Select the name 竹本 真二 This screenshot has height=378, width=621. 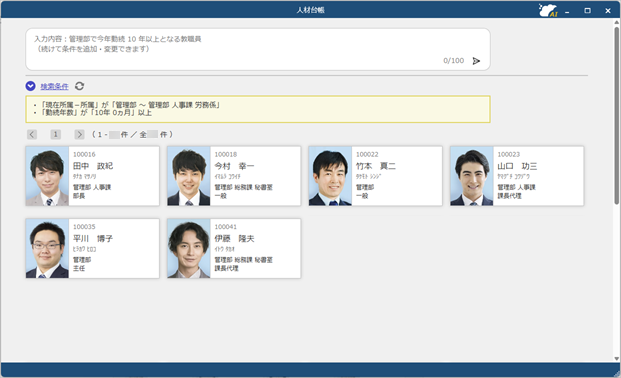(376, 166)
